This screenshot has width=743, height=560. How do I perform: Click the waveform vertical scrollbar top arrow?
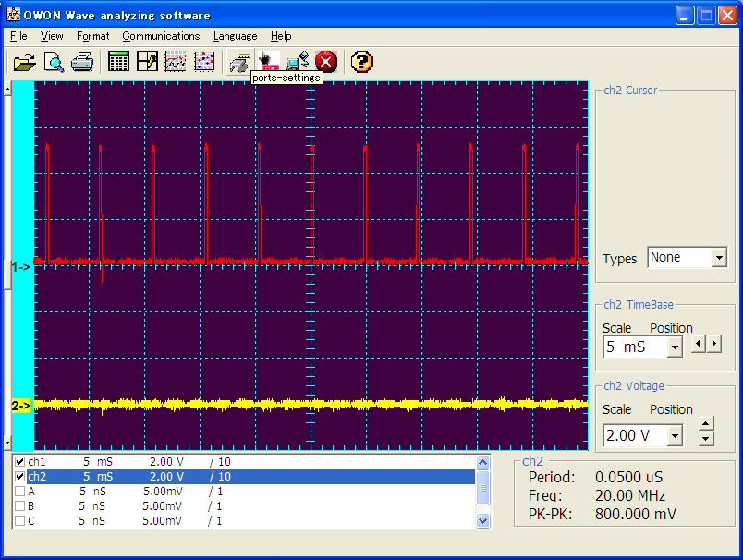tap(7, 89)
